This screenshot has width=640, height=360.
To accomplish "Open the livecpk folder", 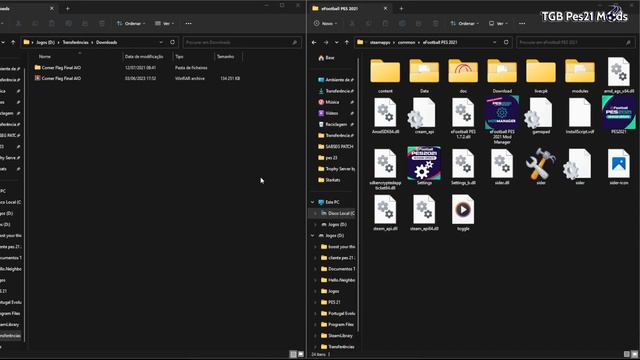I will (x=541, y=72).
